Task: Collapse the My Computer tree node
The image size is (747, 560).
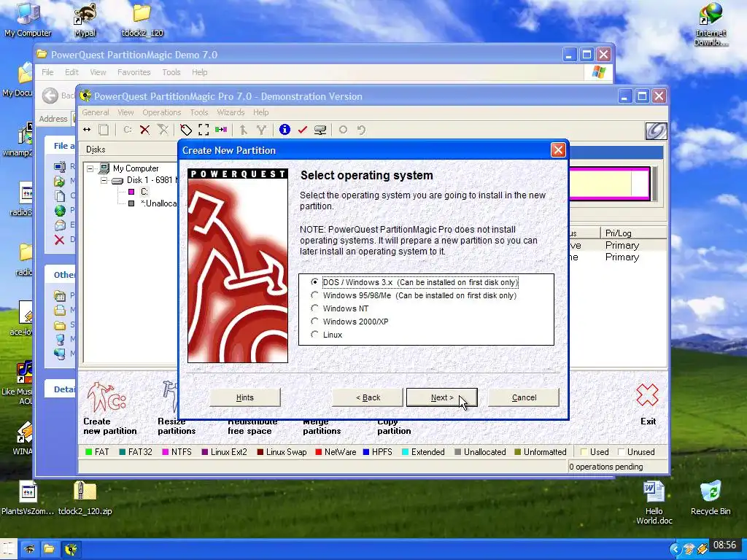Action: tap(90, 168)
